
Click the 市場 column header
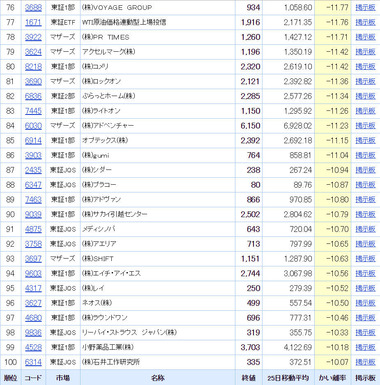[x=63, y=378]
